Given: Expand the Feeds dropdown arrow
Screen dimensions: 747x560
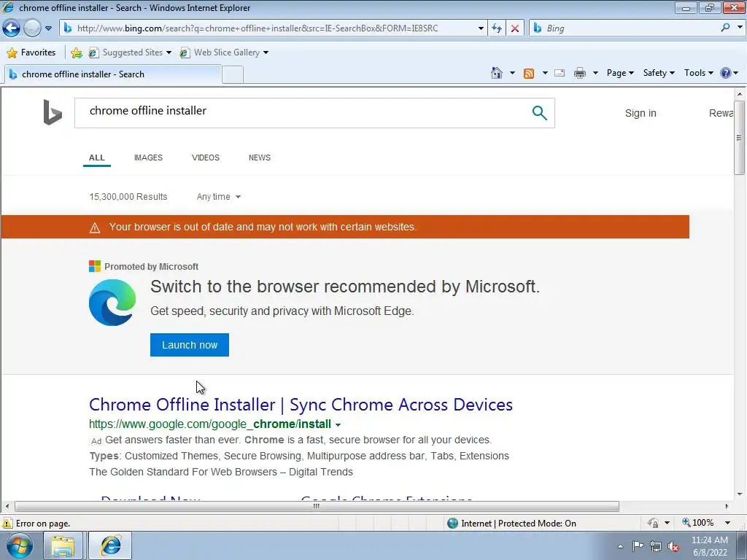Looking at the screenshot, I should pos(544,73).
